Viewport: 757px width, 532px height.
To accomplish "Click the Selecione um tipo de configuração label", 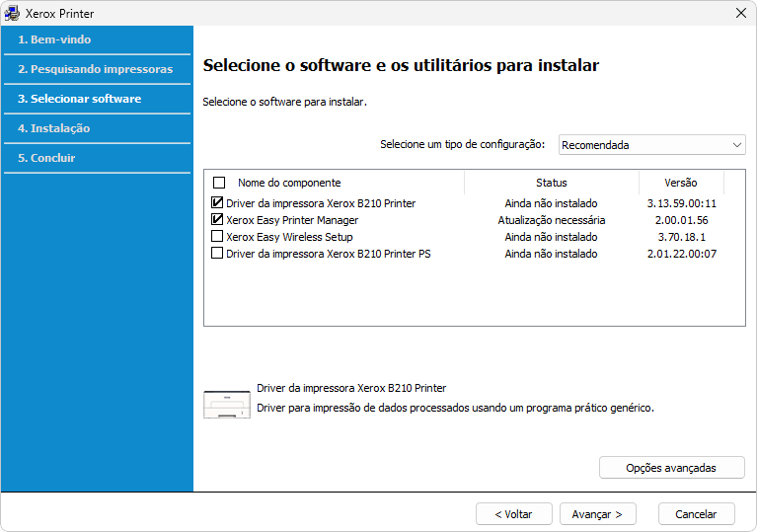I will (x=463, y=144).
